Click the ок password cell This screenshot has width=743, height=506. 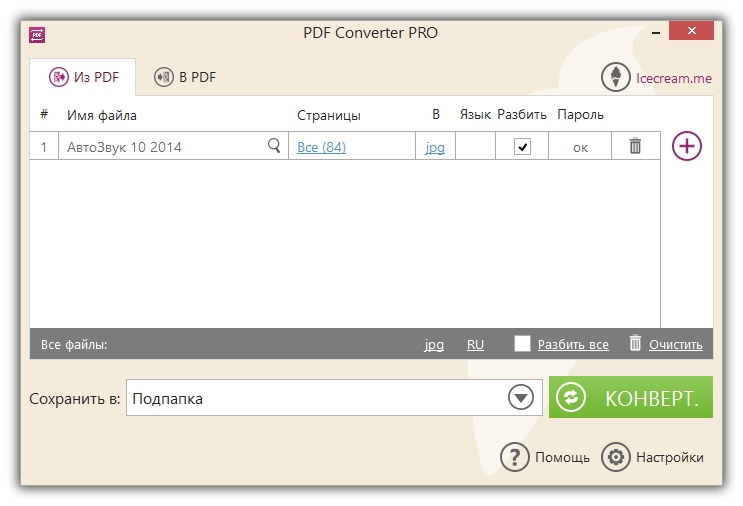[580, 146]
